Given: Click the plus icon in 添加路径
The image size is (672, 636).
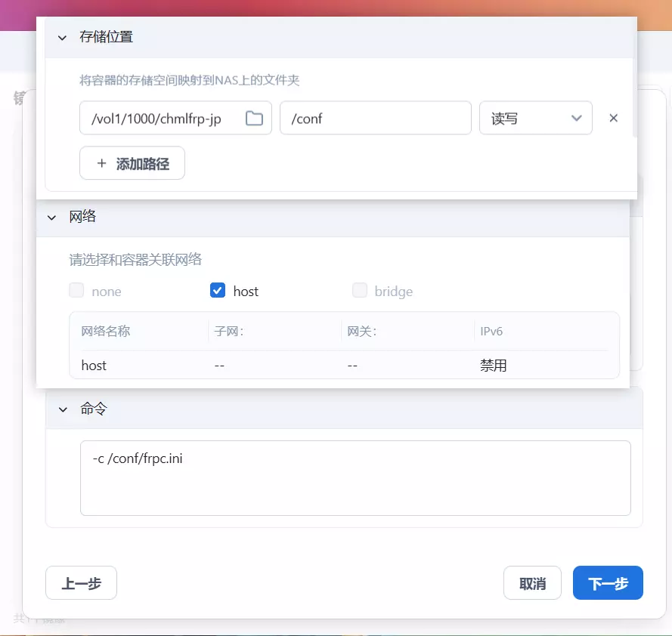Looking at the screenshot, I should click(101, 163).
